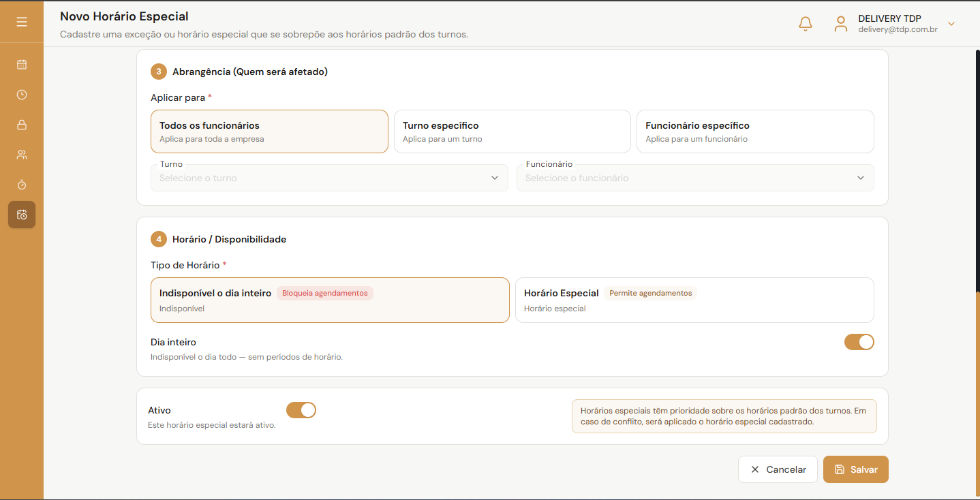Choose Turno específico option
The image size is (980, 500).
512,131
